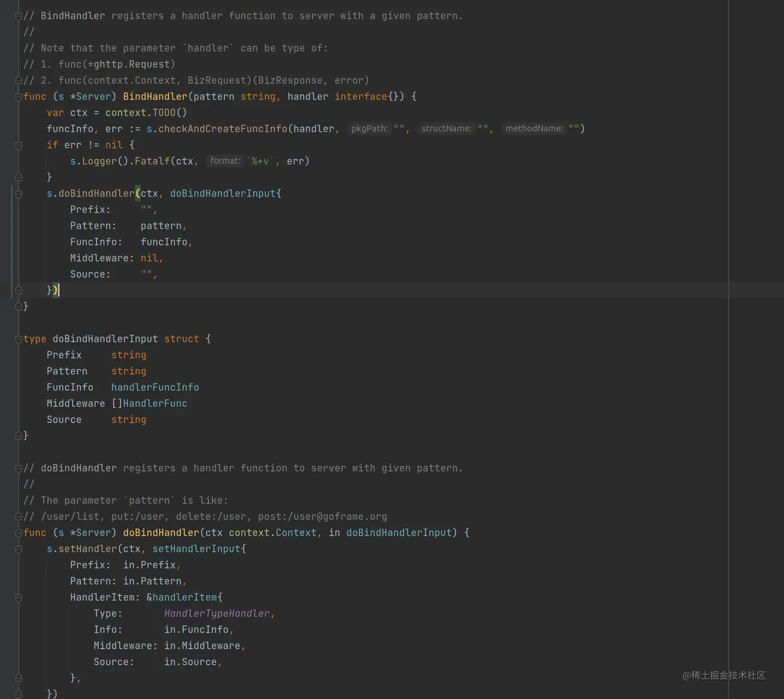Viewport: 784px width, 699px height.
Task: Click the structName: inlay hint
Action: (446, 129)
